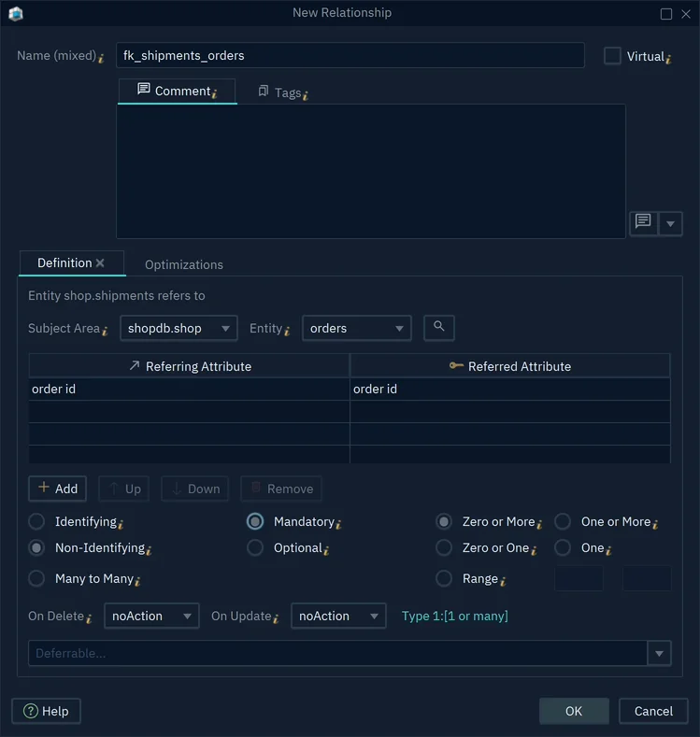
Task: Click the search entity magnifier icon
Action: click(438, 327)
